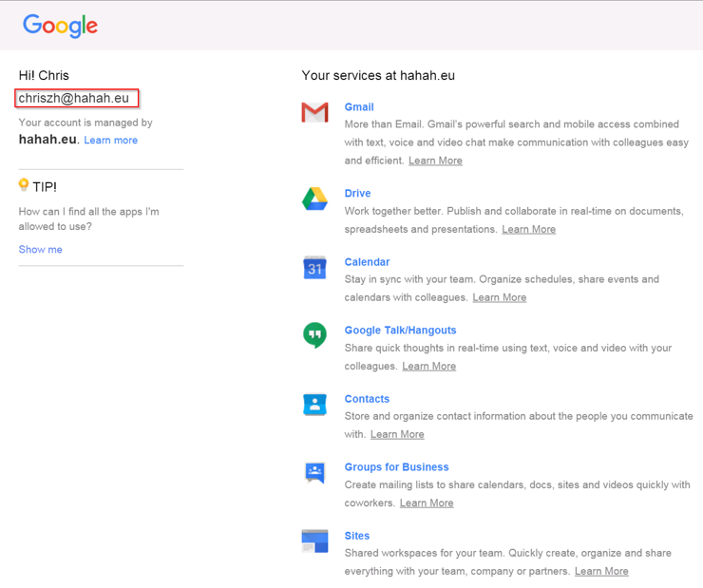Image resolution: width=703 pixels, height=588 pixels.
Task: Click Show me under the tip
Action: (41, 250)
